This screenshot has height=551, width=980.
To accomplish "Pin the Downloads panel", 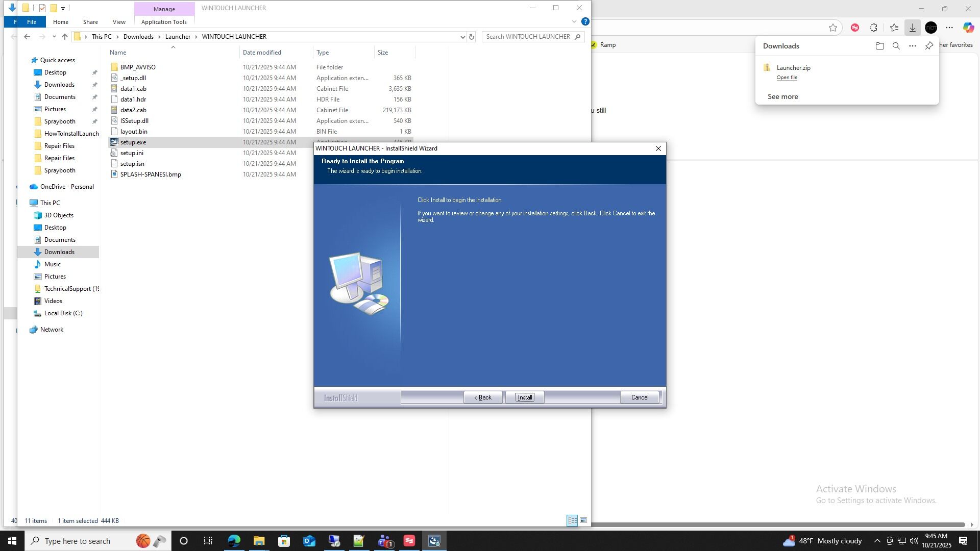I will [929, 46].
